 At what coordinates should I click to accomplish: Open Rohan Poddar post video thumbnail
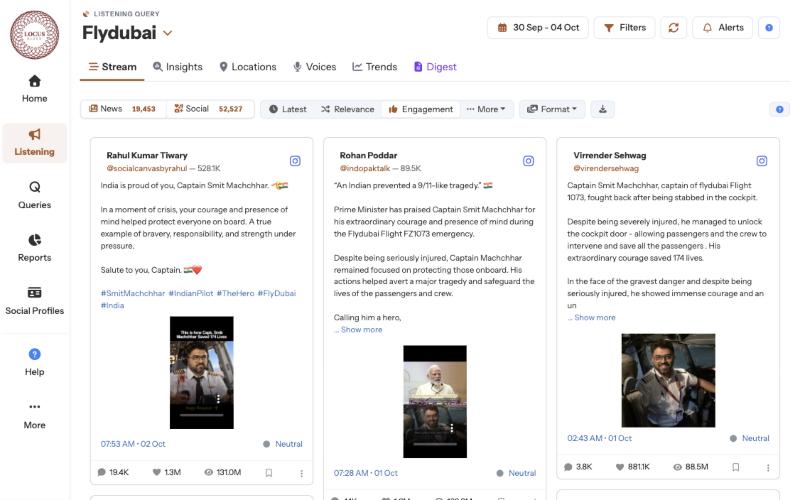435,402
